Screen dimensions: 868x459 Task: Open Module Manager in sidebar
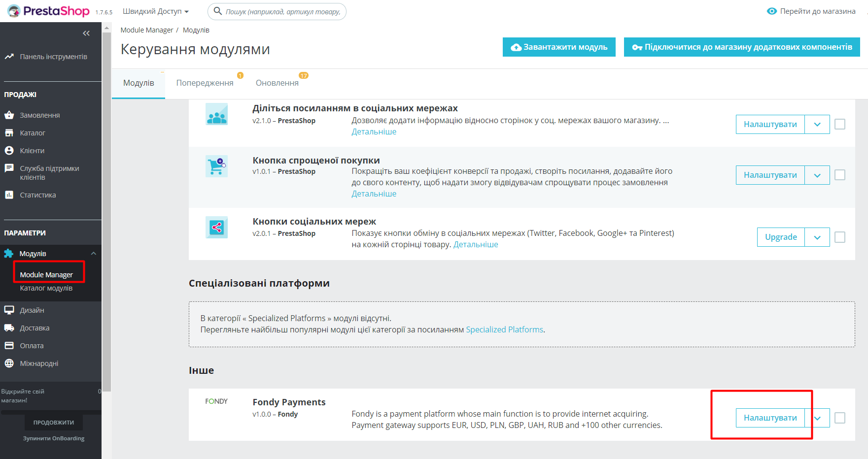(46, 275)
